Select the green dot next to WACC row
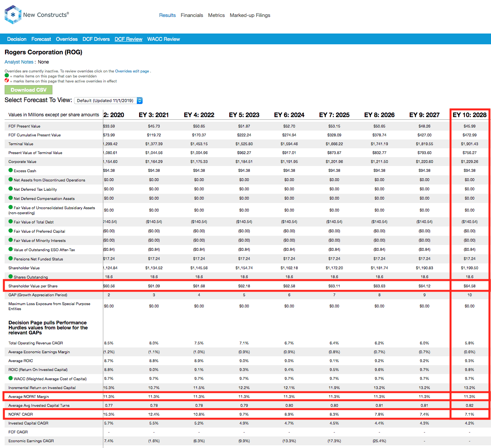 11,378
